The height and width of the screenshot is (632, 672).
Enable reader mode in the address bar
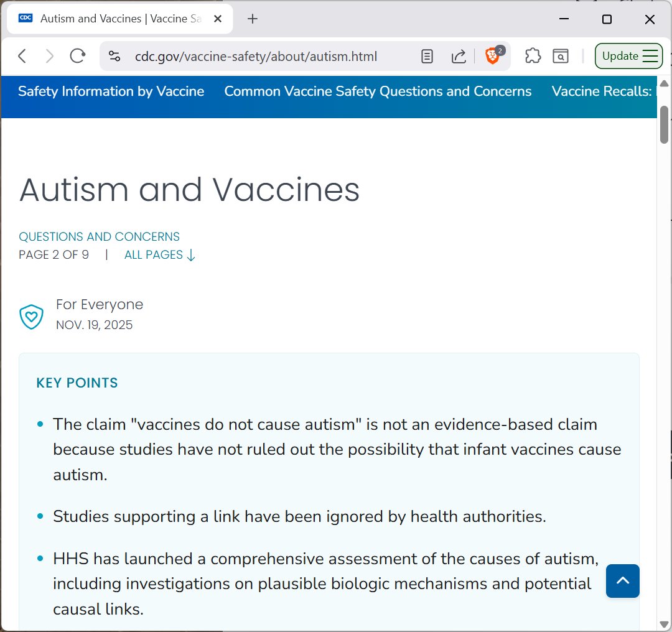tap(427, 56)
